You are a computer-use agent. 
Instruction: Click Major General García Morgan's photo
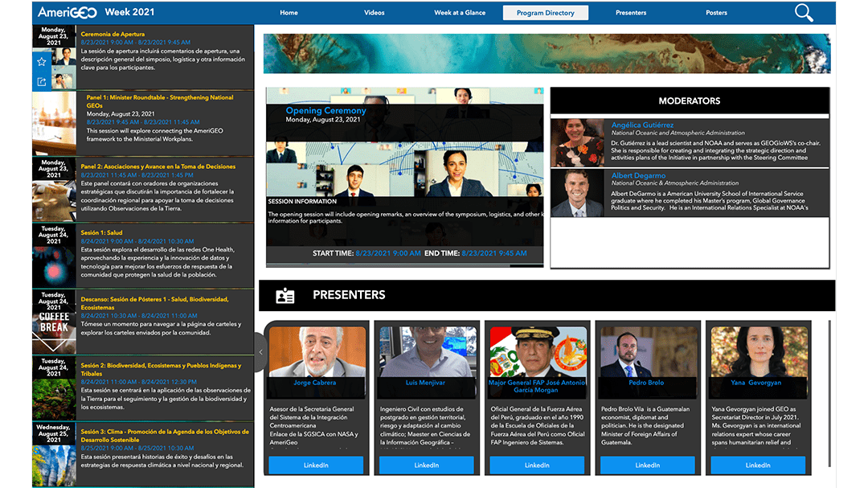(538, 352)
